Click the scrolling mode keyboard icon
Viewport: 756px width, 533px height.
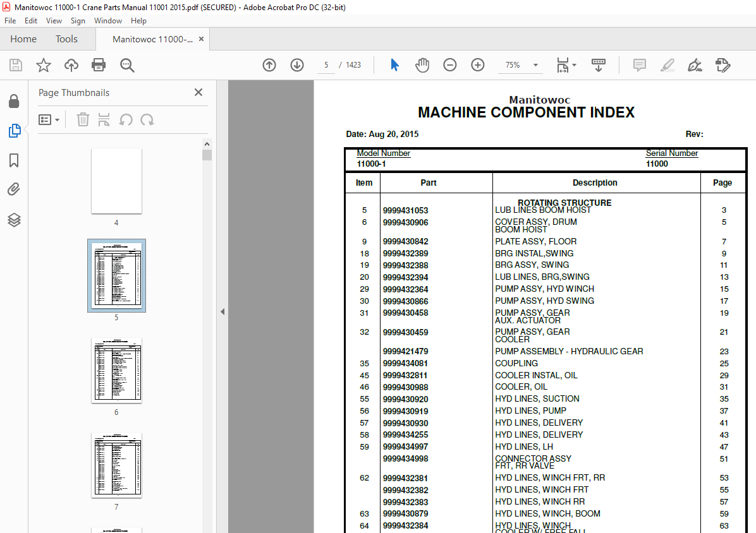click(599, 65)
